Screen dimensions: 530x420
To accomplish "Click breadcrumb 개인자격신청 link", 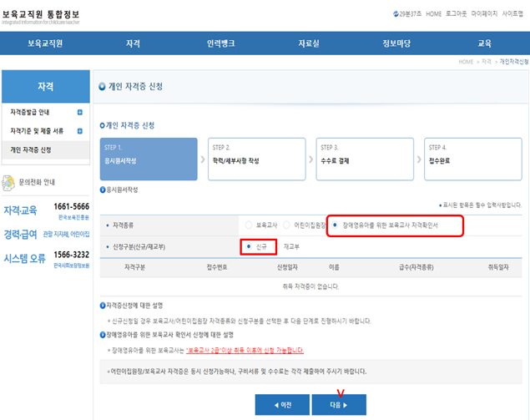I will pyautogui.click(x=514, y=62).
